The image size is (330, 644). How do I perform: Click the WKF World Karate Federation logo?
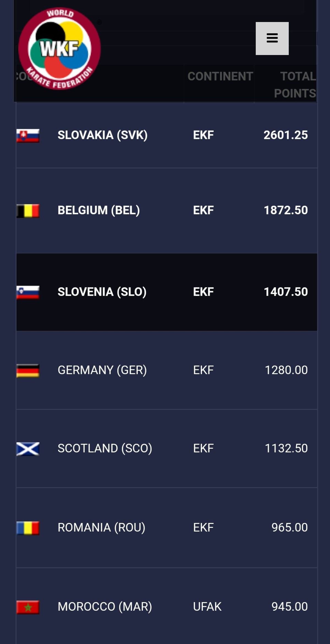click(x=59, y=48)
